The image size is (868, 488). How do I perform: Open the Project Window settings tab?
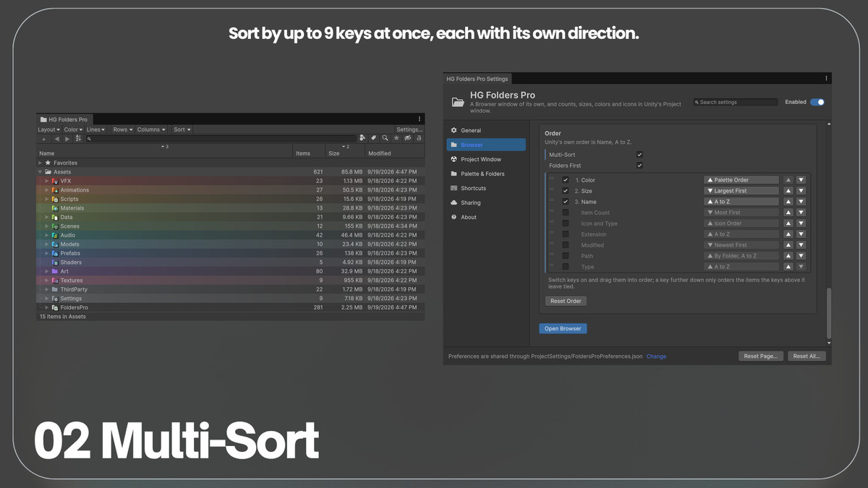pos(486,159)
